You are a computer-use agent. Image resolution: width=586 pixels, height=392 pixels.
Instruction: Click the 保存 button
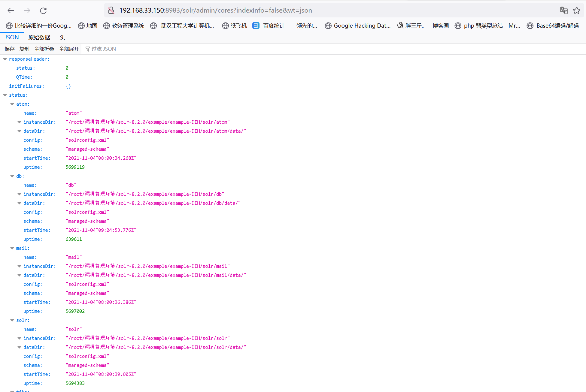coord(10,49)
